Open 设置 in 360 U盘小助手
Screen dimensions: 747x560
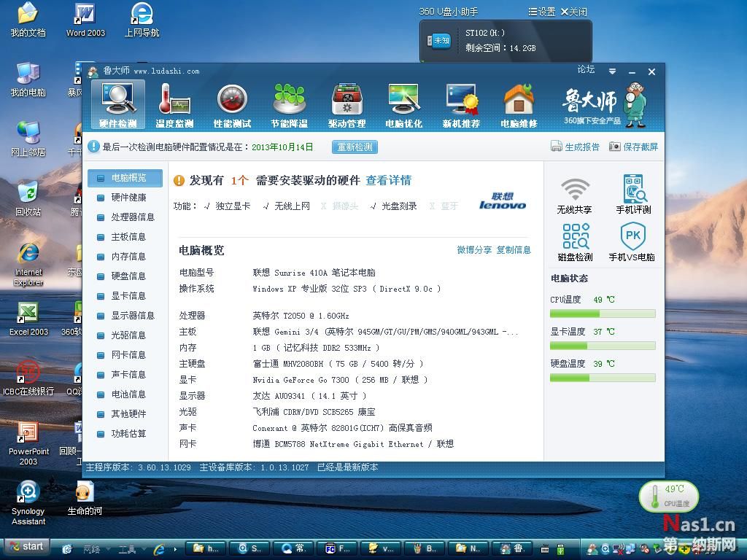[542, 12]
